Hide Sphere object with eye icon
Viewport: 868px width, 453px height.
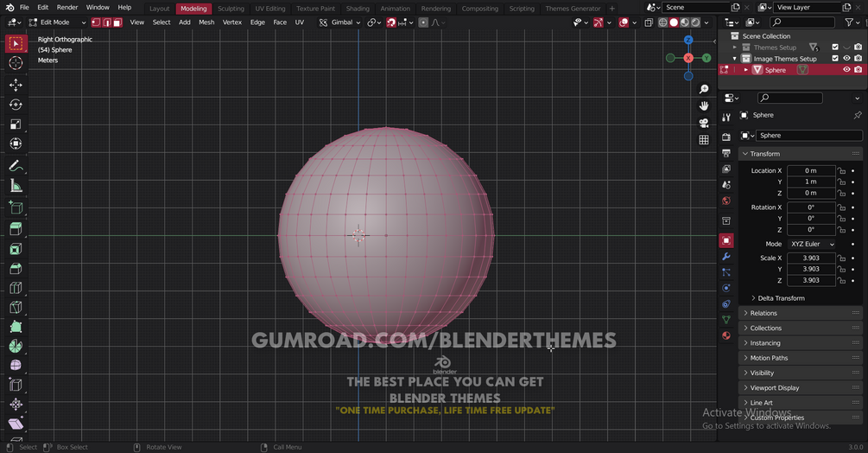[846, 70]
